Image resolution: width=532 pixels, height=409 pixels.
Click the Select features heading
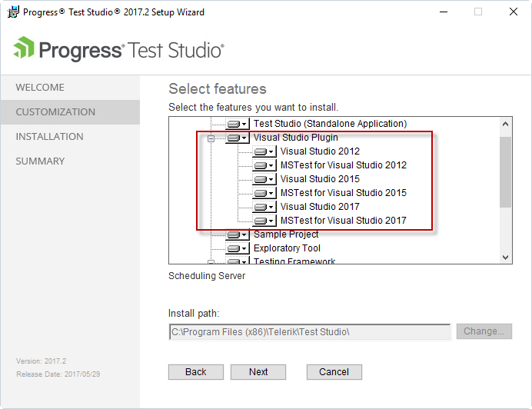(x=218, y=89)
